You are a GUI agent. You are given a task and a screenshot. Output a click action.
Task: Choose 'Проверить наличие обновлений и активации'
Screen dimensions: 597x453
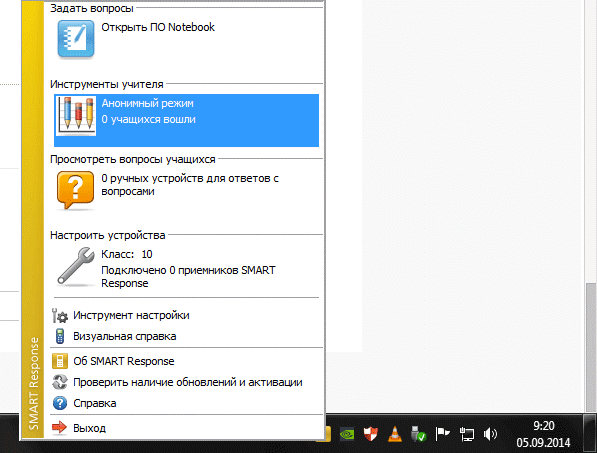[x=188, y=382]
